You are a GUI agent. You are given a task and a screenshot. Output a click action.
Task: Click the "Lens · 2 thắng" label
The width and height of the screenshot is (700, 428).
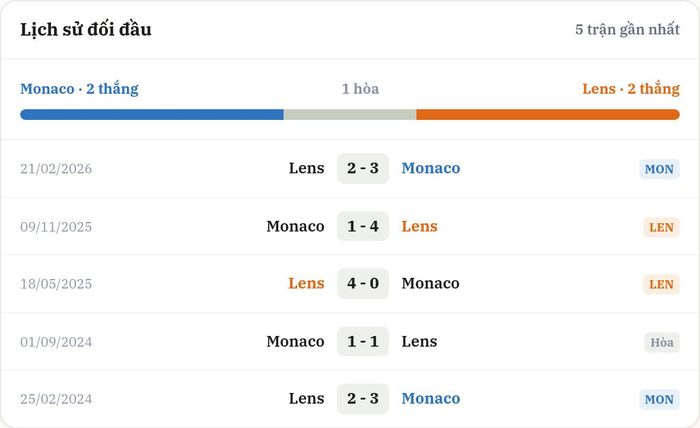tap(631, 89)
